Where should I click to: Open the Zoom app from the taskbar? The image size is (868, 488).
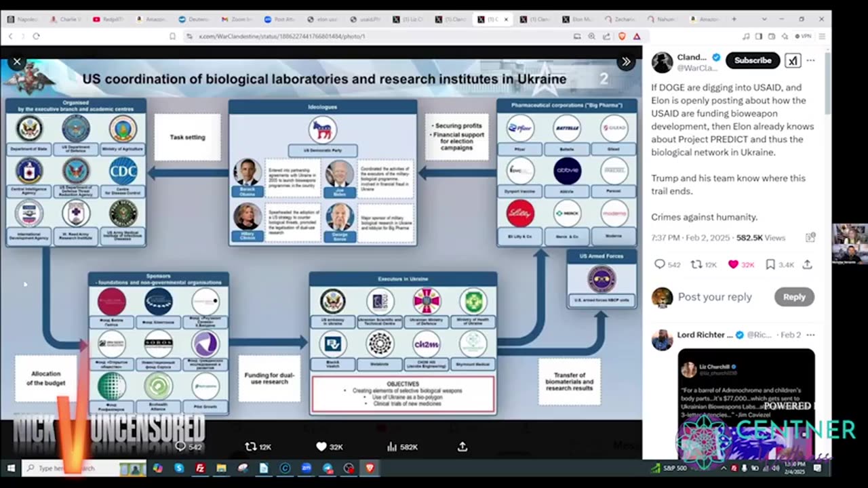(x=306, y=468)
